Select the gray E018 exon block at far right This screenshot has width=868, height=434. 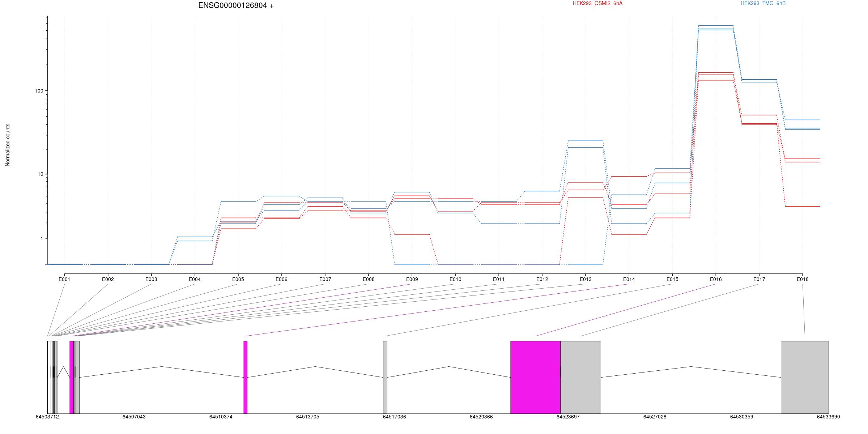tap(805, 377)
